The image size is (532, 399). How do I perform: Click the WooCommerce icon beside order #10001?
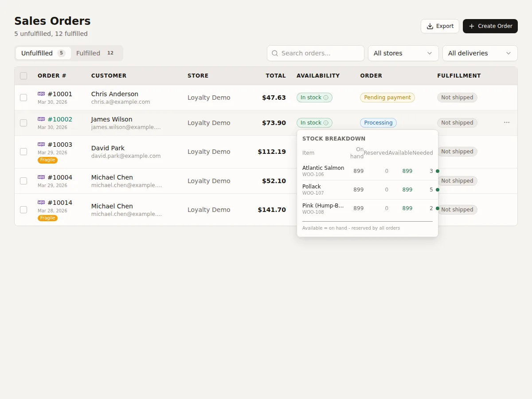(41, 94)
